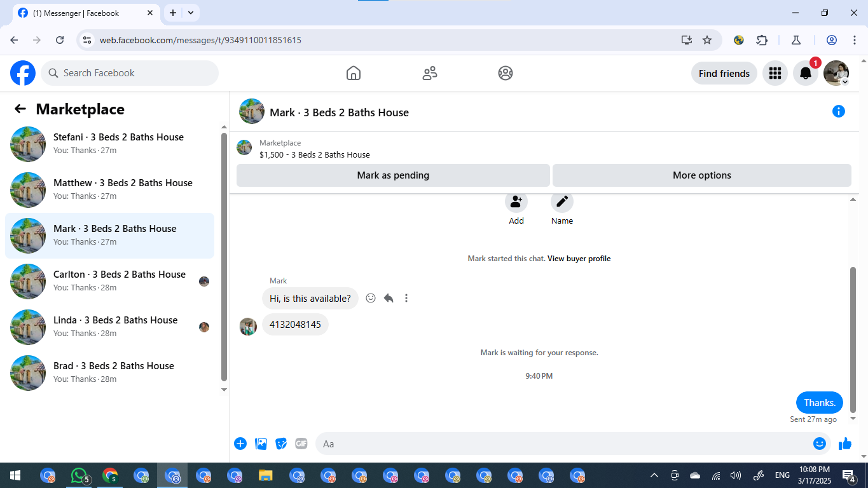
Task: Send a thumbs-up like
Action: [x=845, y=444]
